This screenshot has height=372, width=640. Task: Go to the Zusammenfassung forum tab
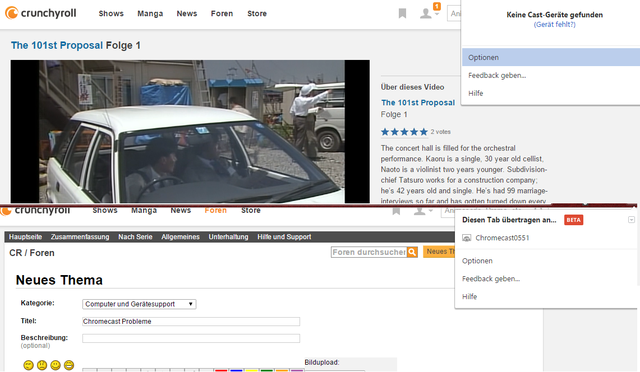coord(80,237)
